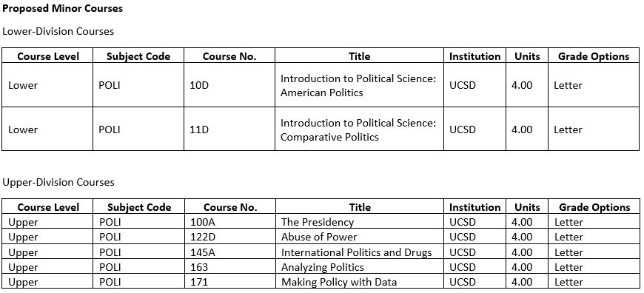Select Making Policy with Data title
644x293 pixels.
[339, 282]
